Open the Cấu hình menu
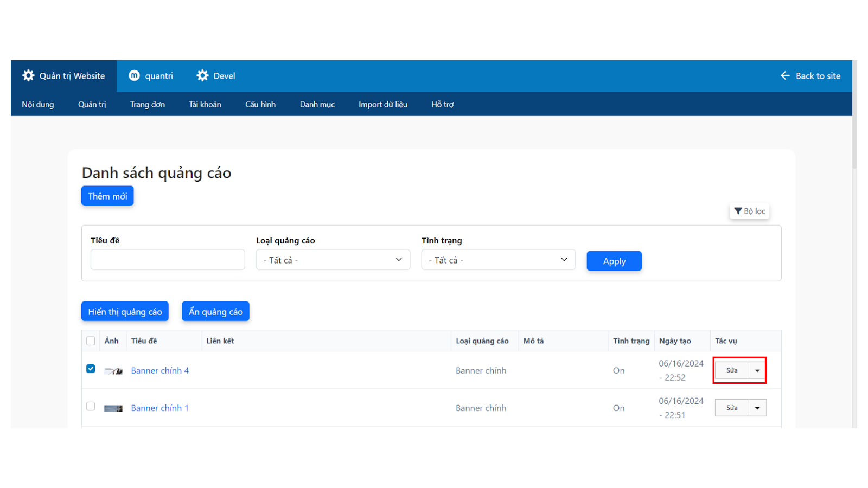 [x=260, y=104]
